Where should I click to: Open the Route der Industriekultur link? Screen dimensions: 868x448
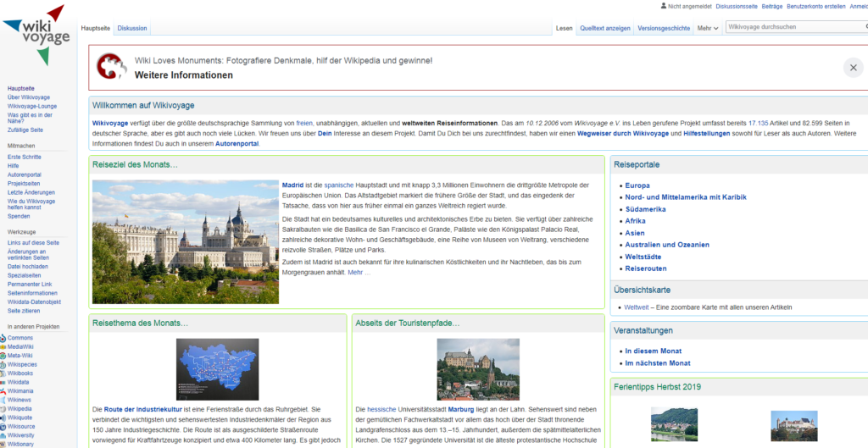tap(142, 410)
